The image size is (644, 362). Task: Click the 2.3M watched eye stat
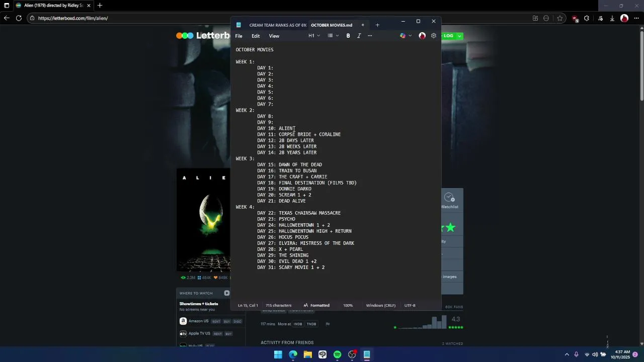tap(188, 278)
